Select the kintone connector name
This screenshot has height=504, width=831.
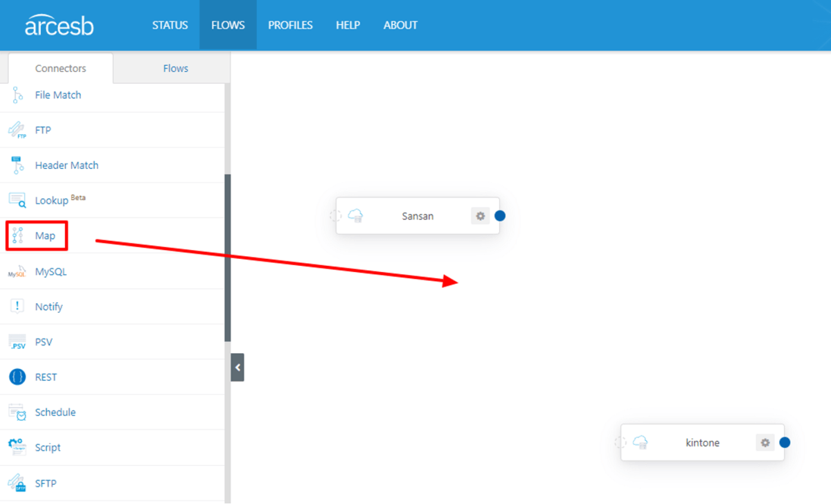pyautogui.click(x=702, y=442)
